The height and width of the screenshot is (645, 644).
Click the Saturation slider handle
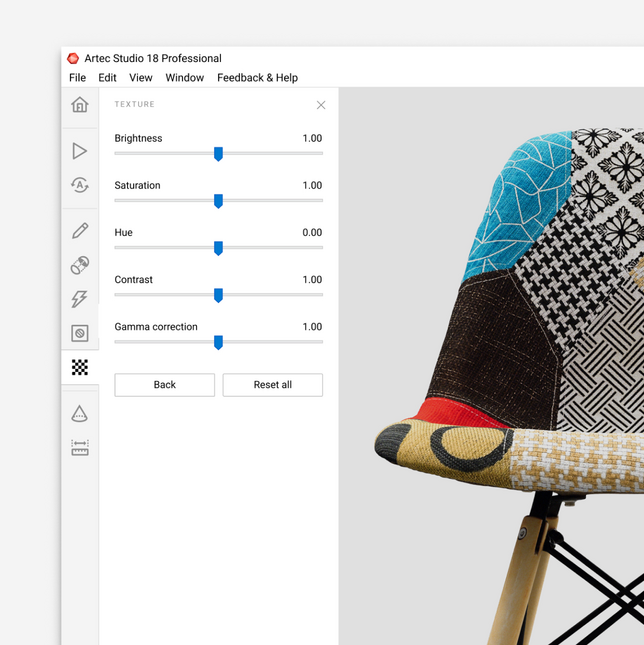pyautogui.click(x=218, y=201)
